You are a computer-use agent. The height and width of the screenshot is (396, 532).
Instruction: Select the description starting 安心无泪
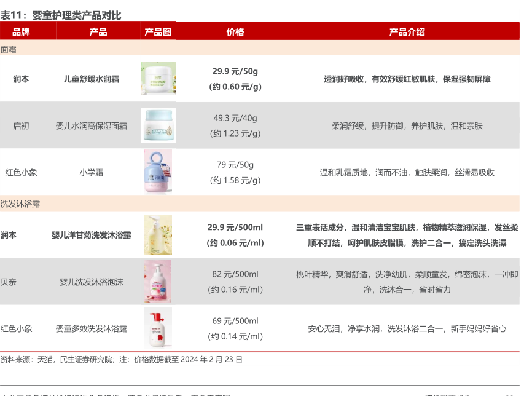[x=407, y=329]
